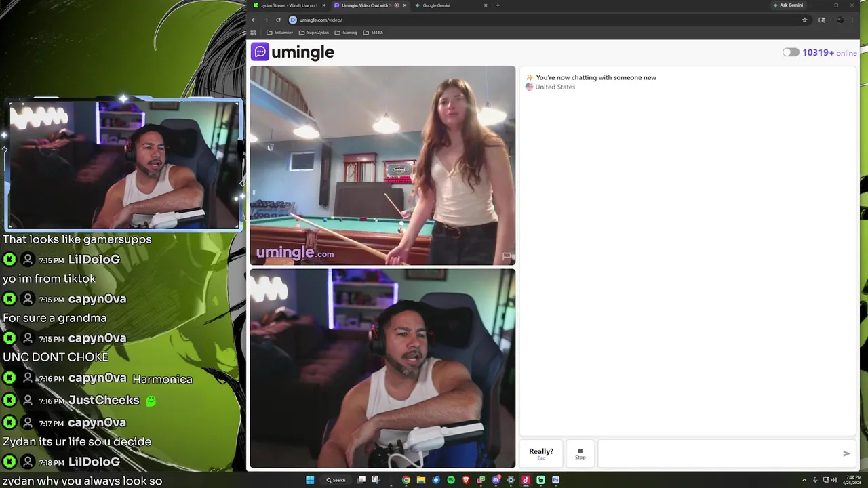Click the Ask Gemini button
Viewport: 868px width, 488px height.
click(x=788, y=5)
